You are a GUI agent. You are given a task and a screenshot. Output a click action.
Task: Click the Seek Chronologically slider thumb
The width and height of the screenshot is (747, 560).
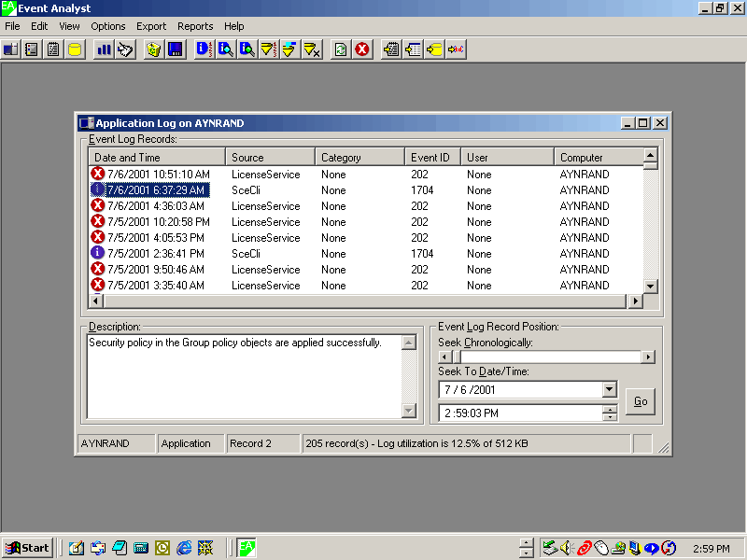[x=458, y=357]
